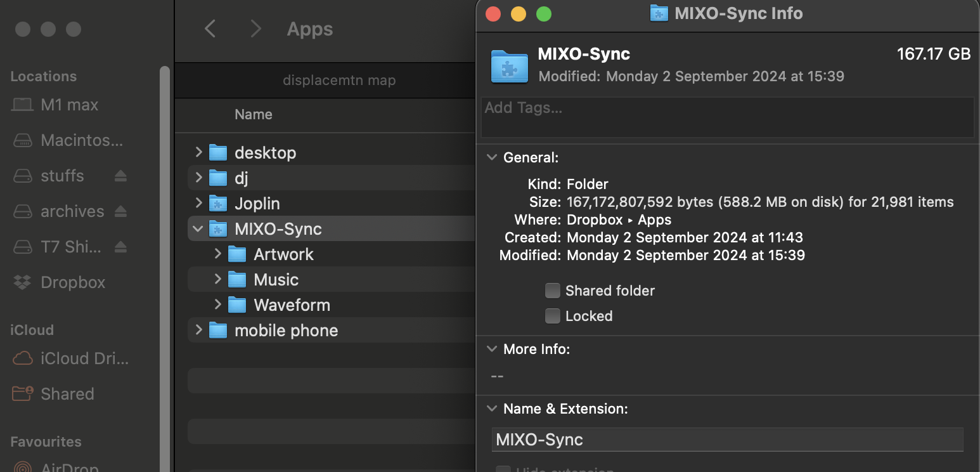This screenshot has width=980, height=472.
Task: Enable the Shared folder checkbox
Action: [x=553, y=291]
